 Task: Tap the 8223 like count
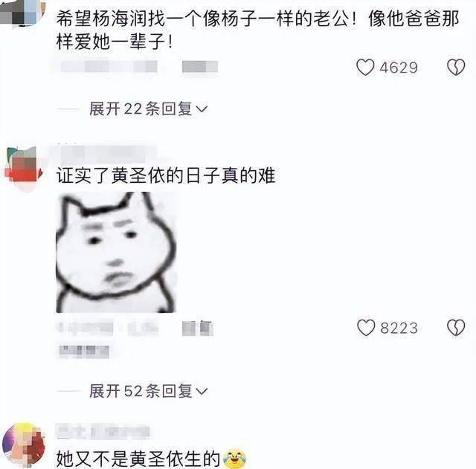pos(399,328)
